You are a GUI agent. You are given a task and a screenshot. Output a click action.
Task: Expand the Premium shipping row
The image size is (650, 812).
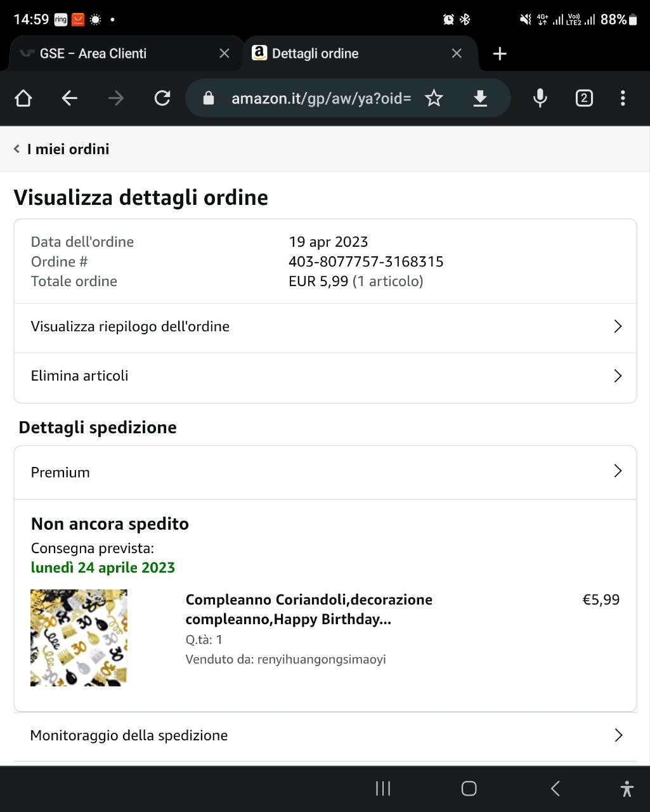(325, 472)
